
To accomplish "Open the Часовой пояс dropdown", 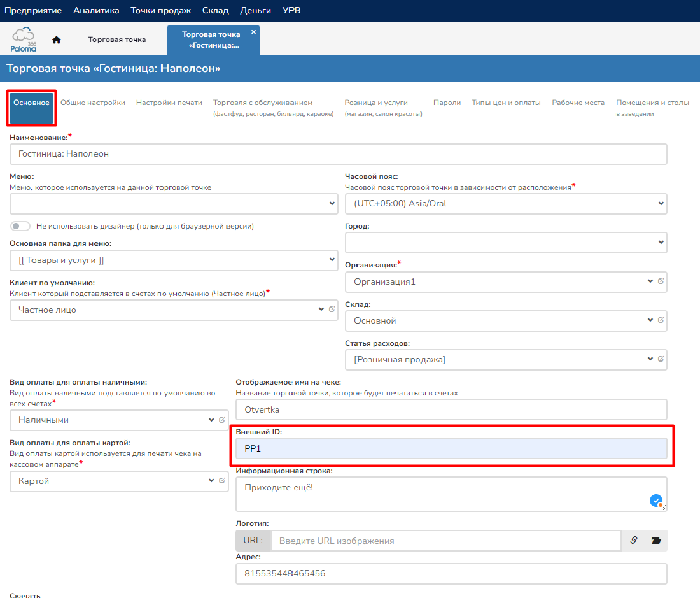I will (506, 204).
